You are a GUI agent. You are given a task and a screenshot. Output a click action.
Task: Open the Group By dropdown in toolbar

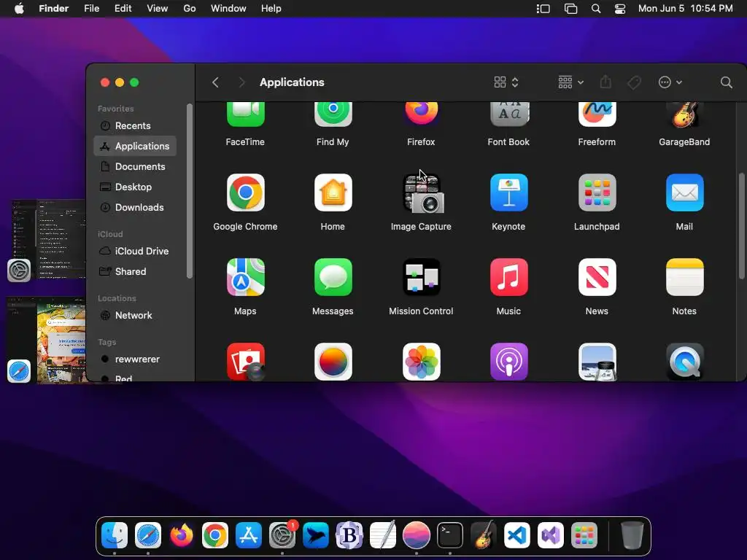tap(570, 82)
